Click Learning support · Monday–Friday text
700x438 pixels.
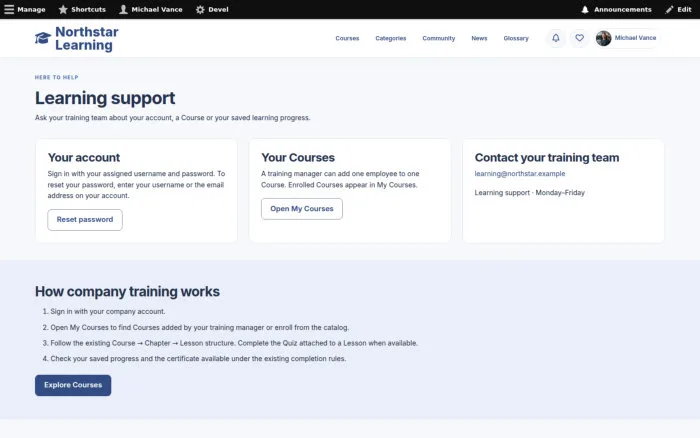(529, 193)
